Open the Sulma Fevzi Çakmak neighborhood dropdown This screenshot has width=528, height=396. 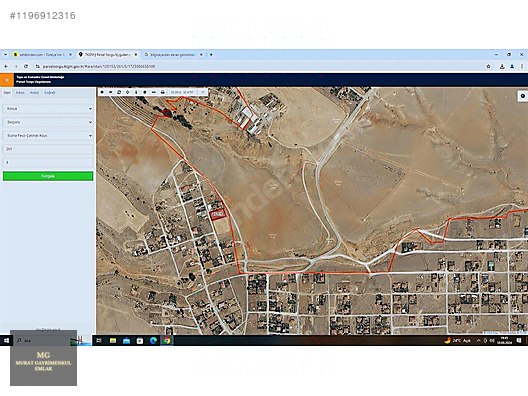[x=48, y=135]
